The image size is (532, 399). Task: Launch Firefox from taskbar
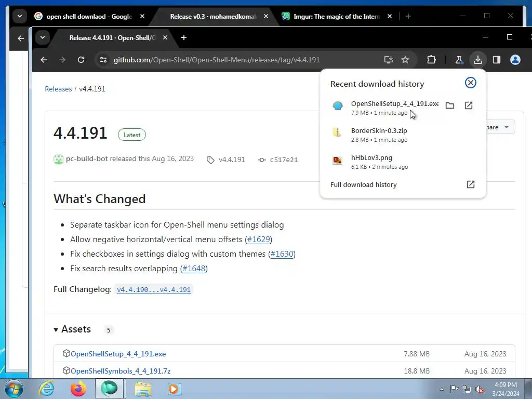[x=78, y=389]
